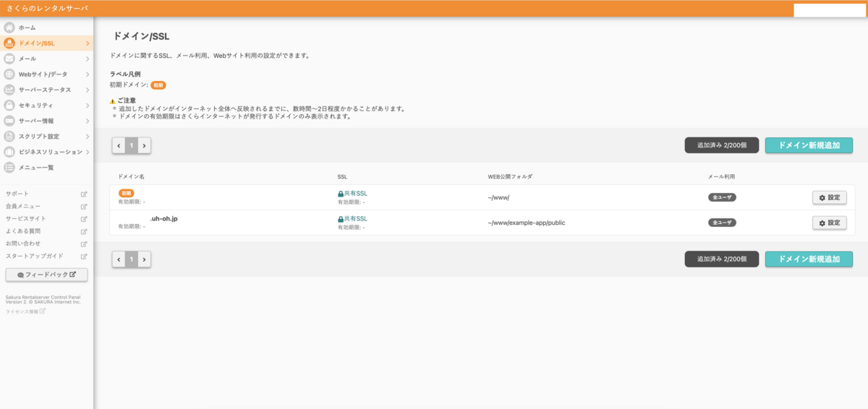The width and height of the screenshot is (868, 409).
Task: Click the メール envelope icon in sidebar
Action: tap(9, 59)
